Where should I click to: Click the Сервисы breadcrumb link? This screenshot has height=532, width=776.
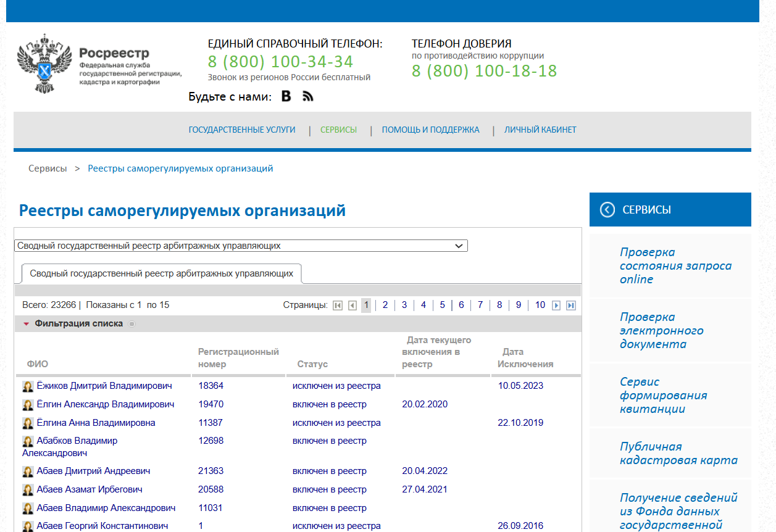[48, 167]
